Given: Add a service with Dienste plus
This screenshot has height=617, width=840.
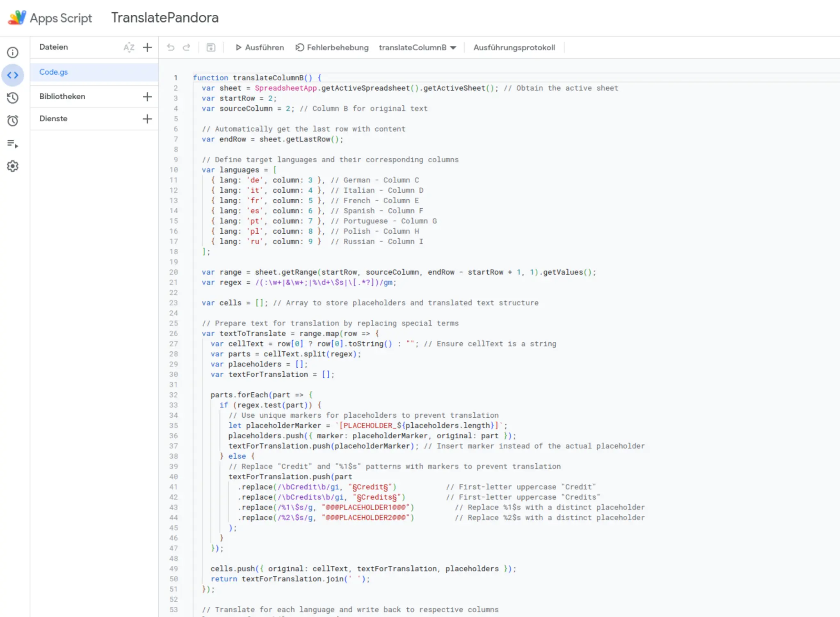Looking at the screenshot, I should 147,119.
